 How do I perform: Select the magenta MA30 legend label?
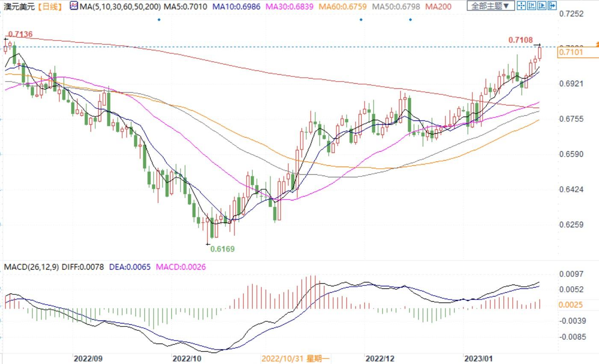[x=289, y=7]
